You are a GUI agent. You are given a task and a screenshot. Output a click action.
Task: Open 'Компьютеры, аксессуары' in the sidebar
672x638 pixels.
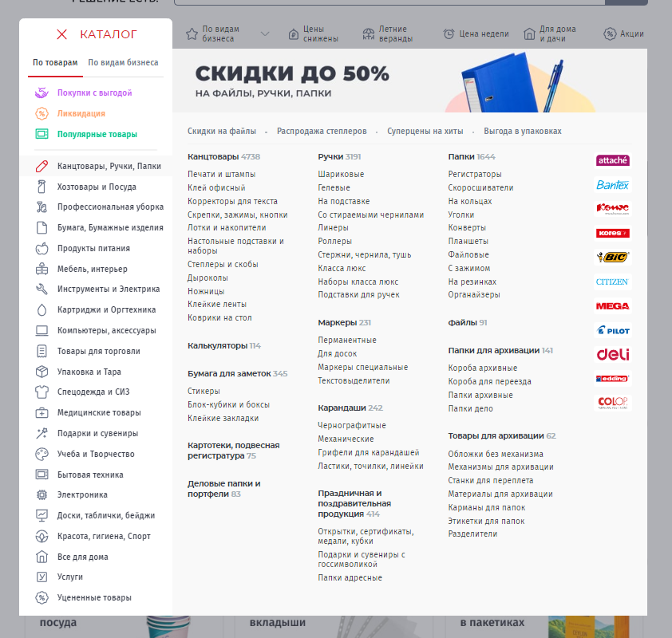[106, 330]
